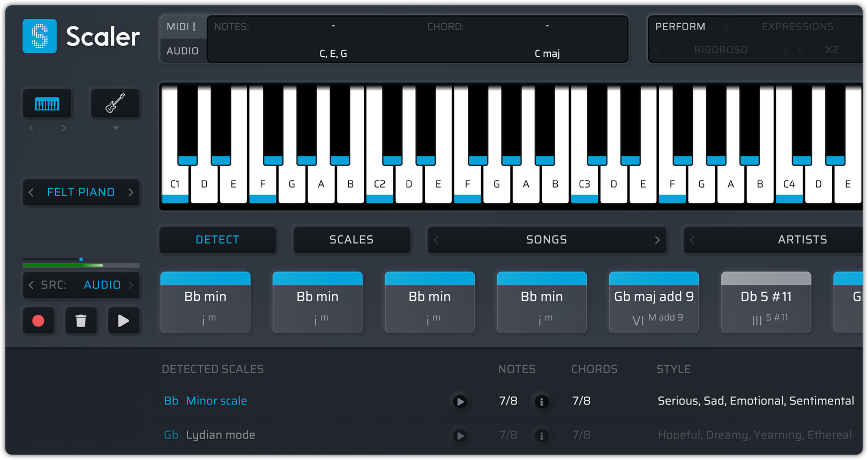Select next instrument after Felt Piano

pos(131,192)
